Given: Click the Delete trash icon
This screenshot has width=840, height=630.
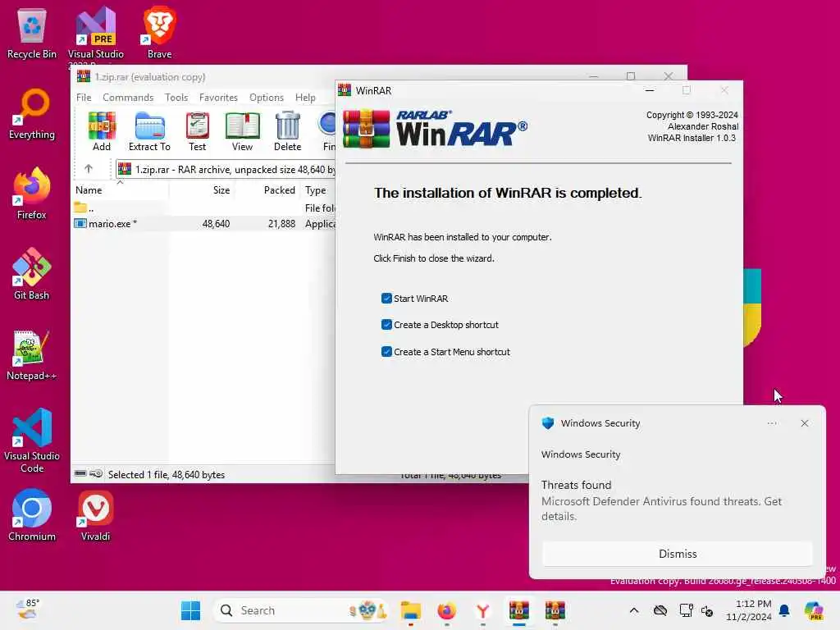Looking at the screenshot, I should (x=288, y=132).
